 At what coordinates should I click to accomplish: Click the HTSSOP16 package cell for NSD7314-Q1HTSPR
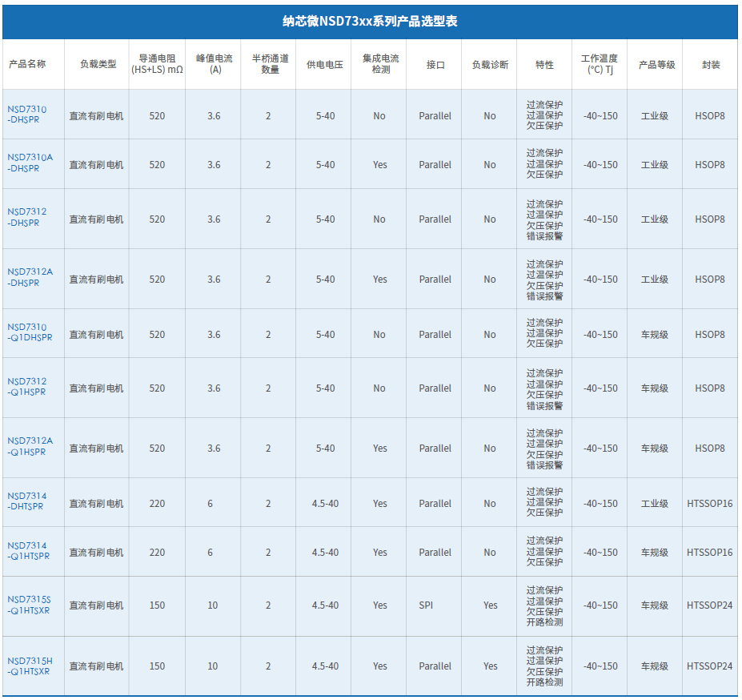[710, 553]
